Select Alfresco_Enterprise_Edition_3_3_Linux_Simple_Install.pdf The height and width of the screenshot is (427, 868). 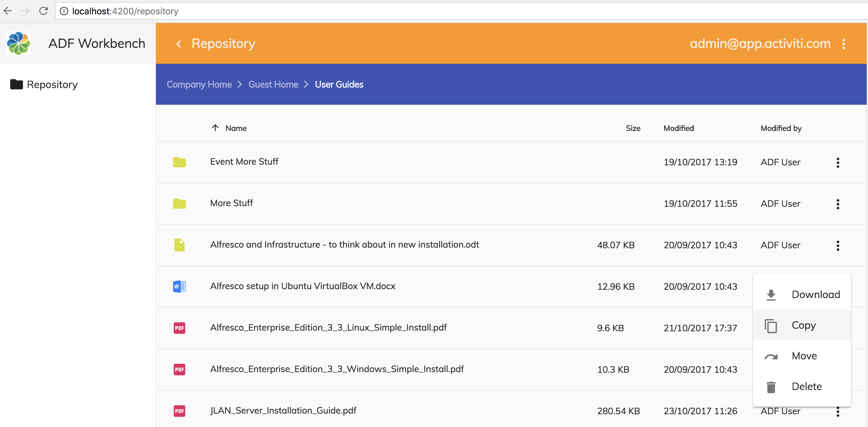[x=328, y=328]
